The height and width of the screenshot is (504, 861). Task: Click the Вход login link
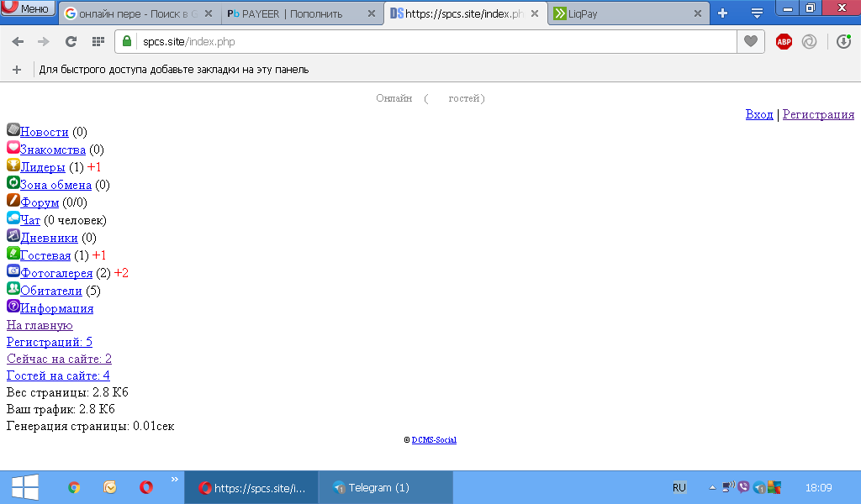coord(758,114)
